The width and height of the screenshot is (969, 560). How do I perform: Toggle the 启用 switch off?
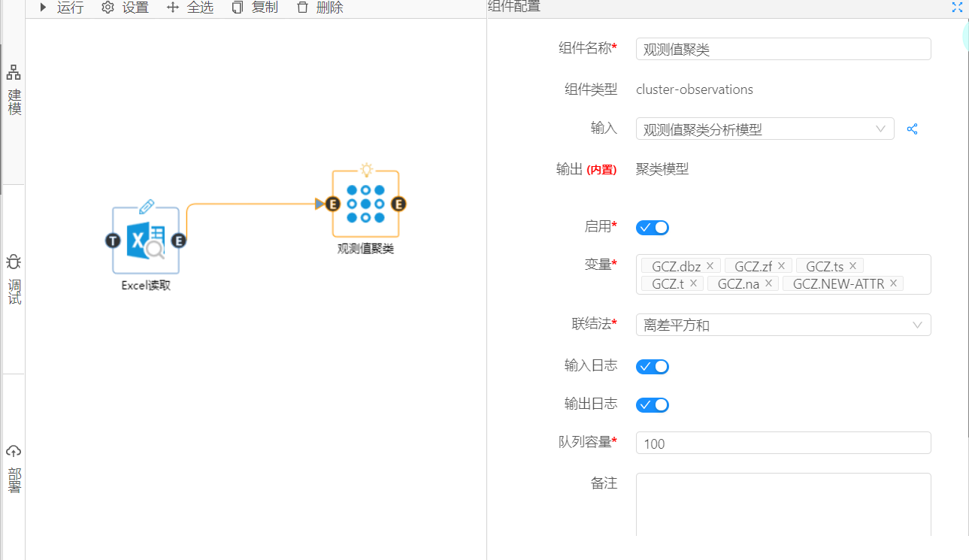coord(652,228)
